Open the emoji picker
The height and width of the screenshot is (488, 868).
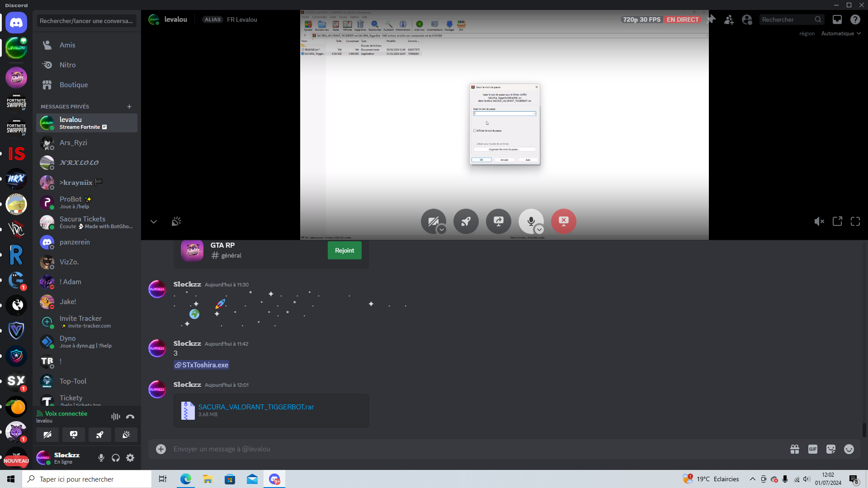[x=849, y=449]
